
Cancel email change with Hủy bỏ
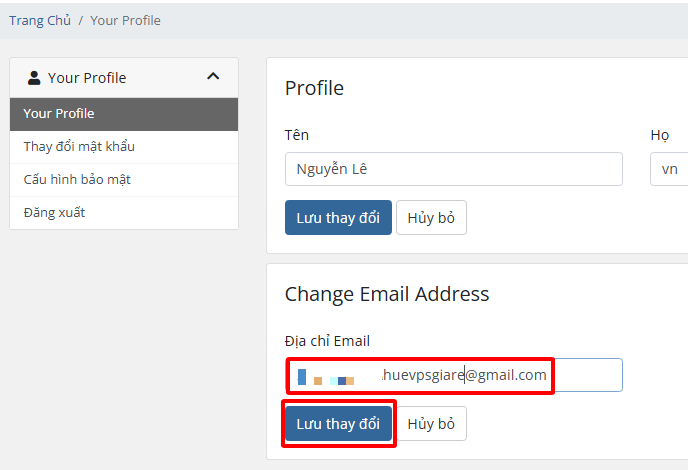(x=431, y=423)
